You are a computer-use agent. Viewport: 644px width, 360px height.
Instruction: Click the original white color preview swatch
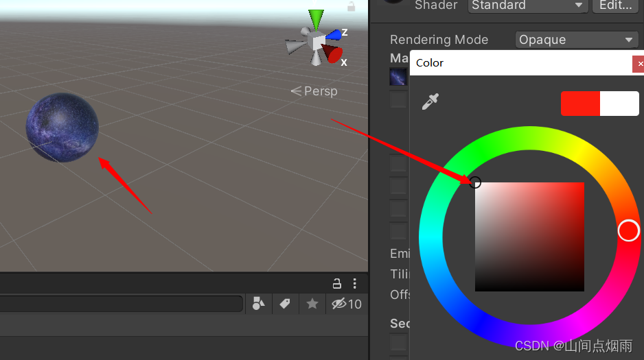(619, 104)
